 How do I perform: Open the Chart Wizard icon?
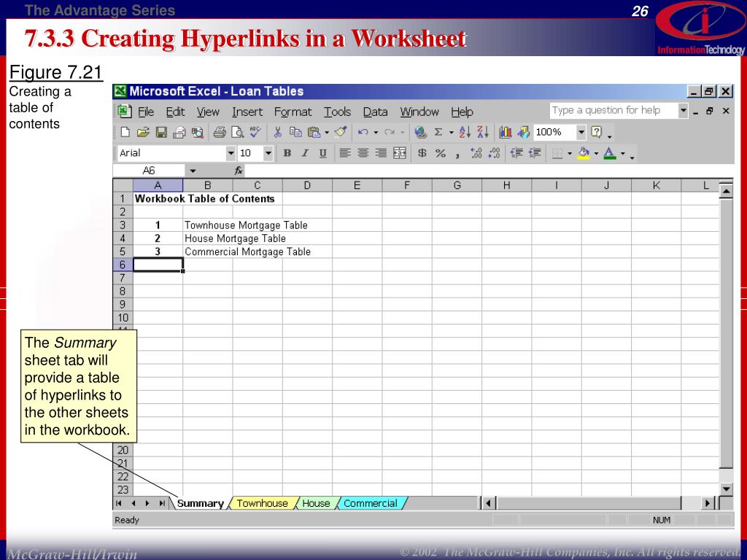tap(506, 133)
